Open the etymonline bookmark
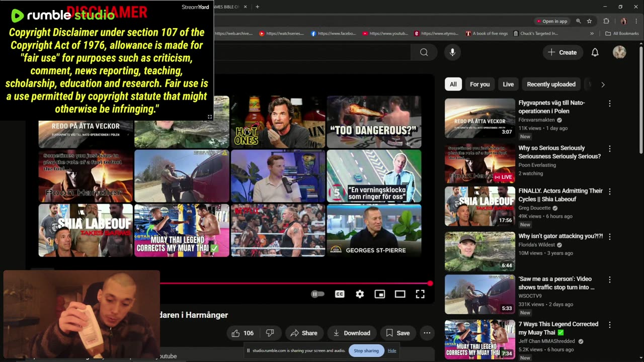The width and height of the screenshot is (644, 362). pos(436,34)
